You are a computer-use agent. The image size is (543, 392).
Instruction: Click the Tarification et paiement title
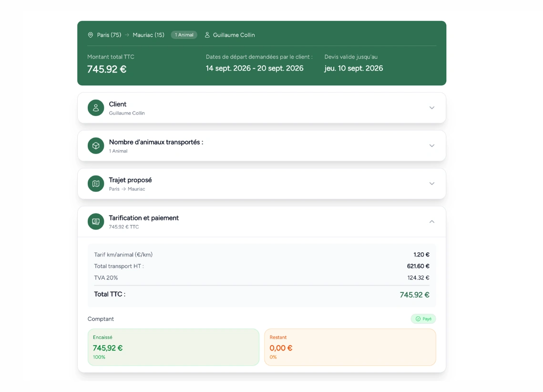(143, 218)
